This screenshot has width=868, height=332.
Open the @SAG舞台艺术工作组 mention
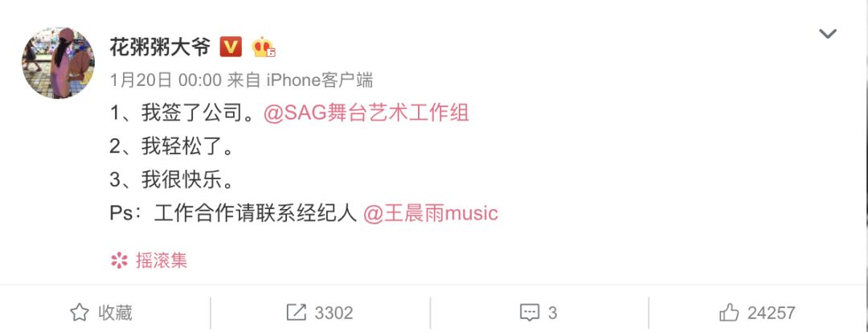[x=366, y=113]
